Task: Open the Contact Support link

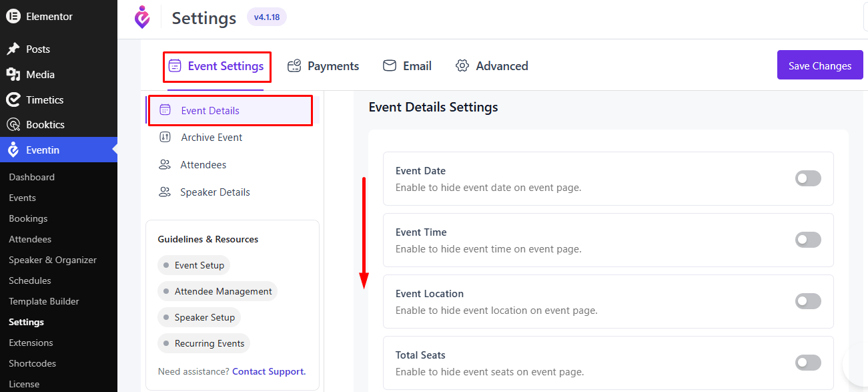Action: coord(269,371)
